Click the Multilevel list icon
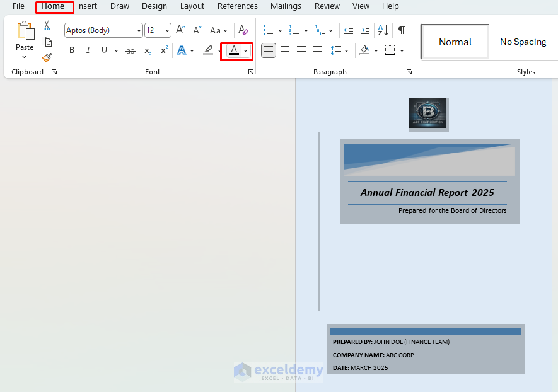558x392 pixels. [320, 30]
